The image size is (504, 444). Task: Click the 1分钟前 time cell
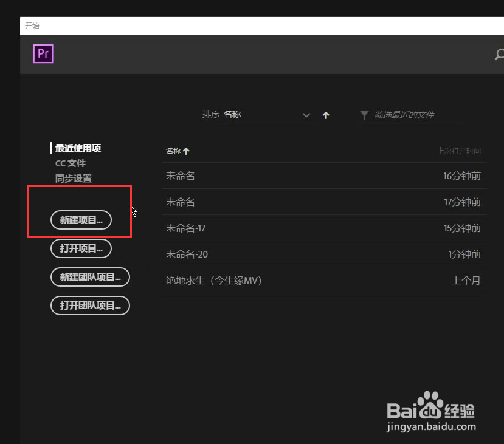[464, 254]
